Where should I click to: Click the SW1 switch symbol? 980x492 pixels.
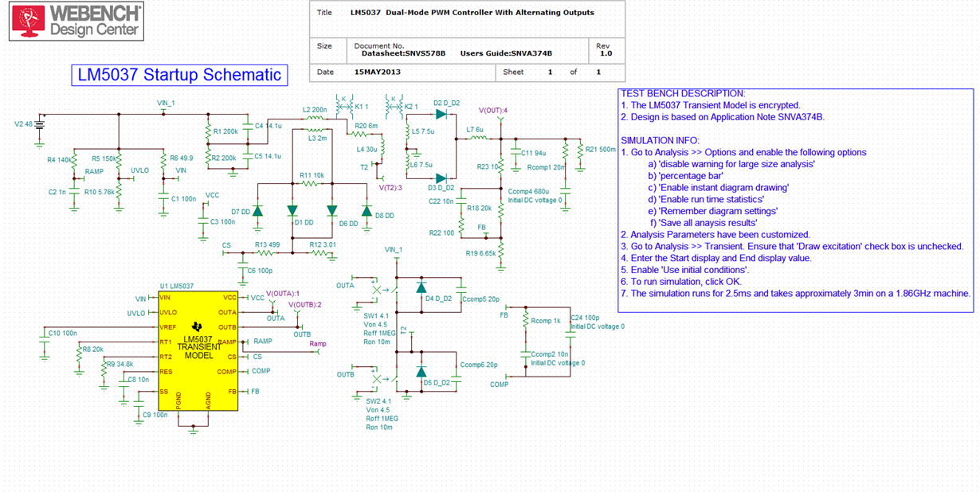386,290
